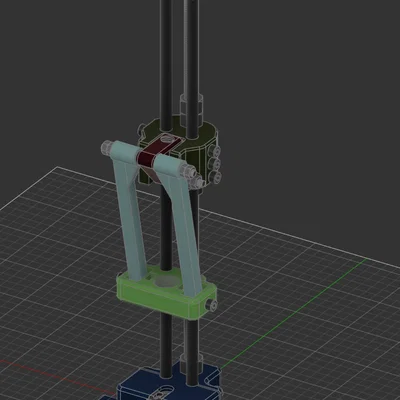Click the nut at the left arm's outer end
Image resolution: width=400 pixels, height=400 pixels.
coord(106,148)
